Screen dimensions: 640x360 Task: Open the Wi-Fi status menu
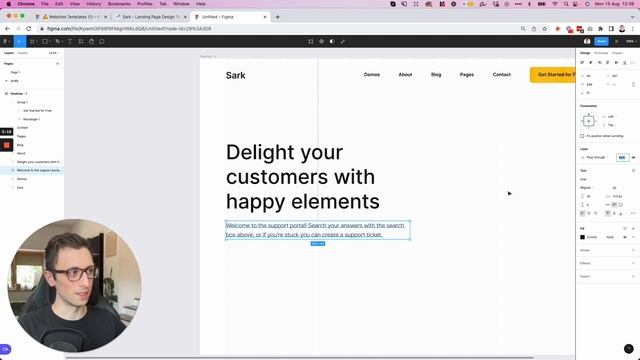(x=555, y=4)
